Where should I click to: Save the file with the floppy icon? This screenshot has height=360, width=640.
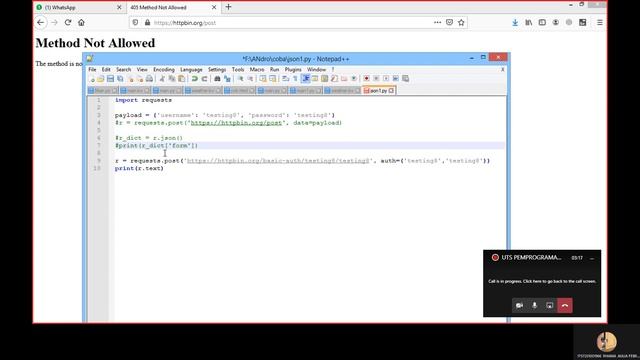[111, 78]
